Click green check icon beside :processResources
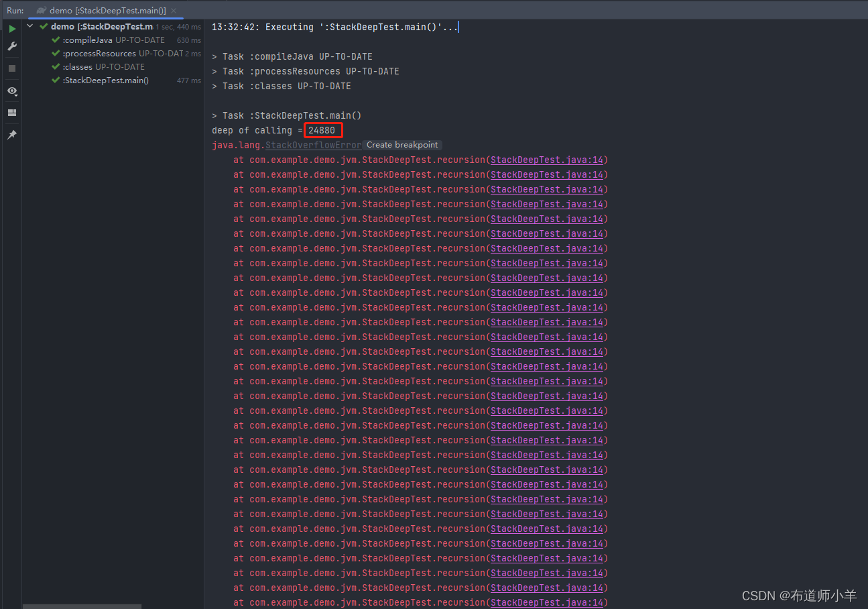The image size is (868, 609). tap(56, 54)
